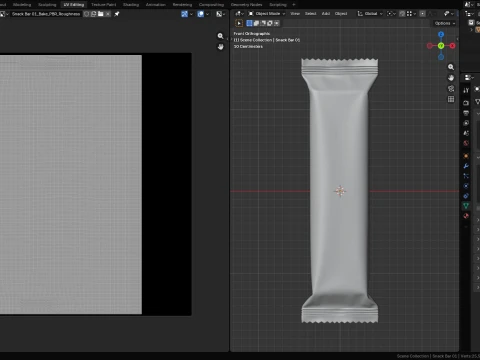Open UV editor gizmo options dropdown
Viewport: 480px width, 360px height.
(x=191, y=14)
